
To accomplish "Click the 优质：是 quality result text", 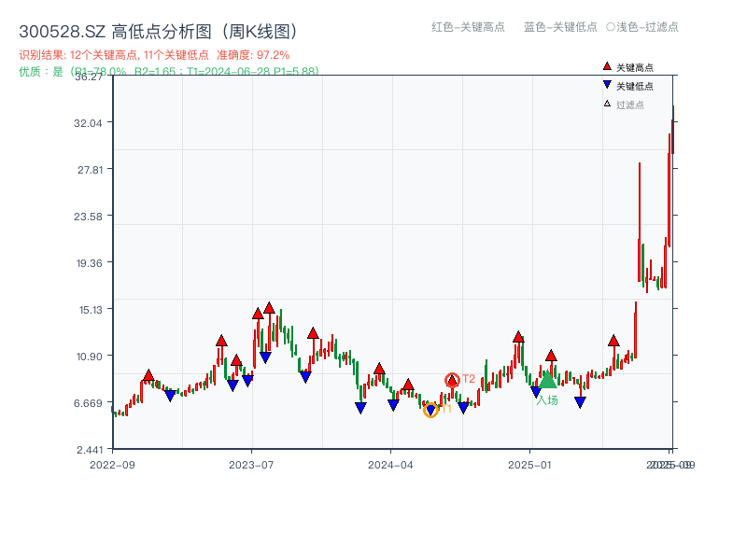I will (x=163, y=70).
